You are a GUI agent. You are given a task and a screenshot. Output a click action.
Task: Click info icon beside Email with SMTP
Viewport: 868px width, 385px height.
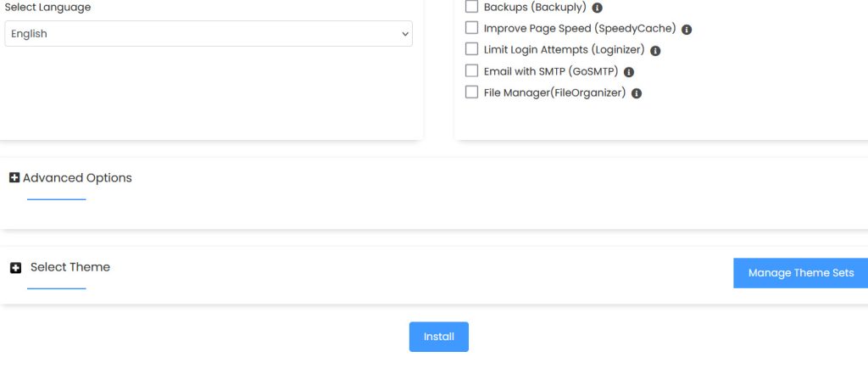tap(629, 72)
